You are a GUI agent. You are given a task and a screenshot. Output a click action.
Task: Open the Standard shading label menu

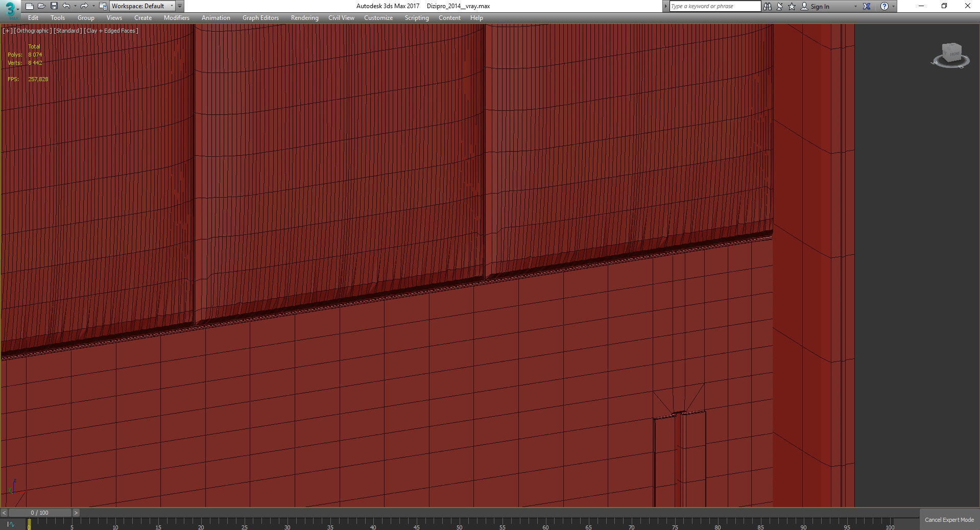tap(67, 31)
